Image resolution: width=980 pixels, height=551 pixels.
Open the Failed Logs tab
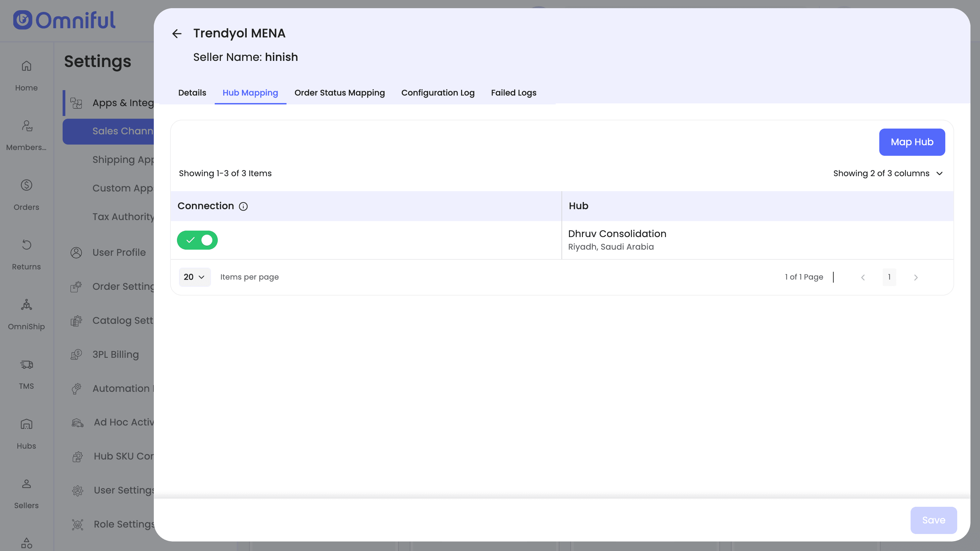point(513,93)
